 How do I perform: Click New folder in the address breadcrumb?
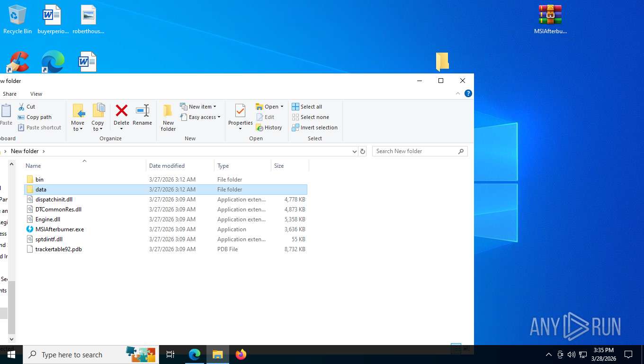pos(25,151)
